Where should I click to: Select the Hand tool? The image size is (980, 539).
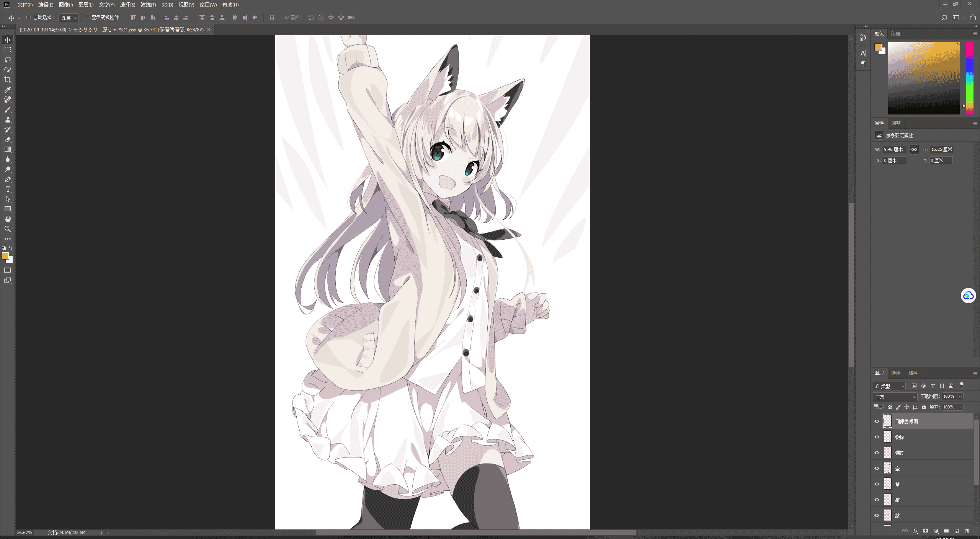point(8,219)
